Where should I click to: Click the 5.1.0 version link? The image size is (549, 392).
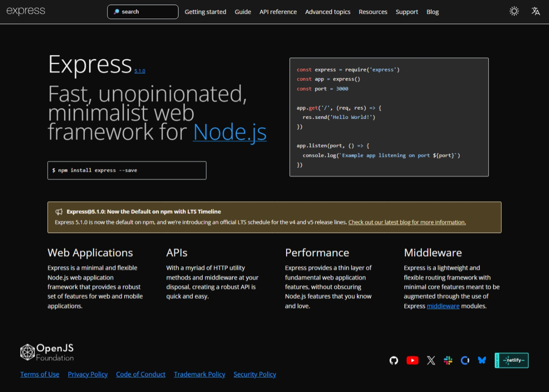click(140, 71)
